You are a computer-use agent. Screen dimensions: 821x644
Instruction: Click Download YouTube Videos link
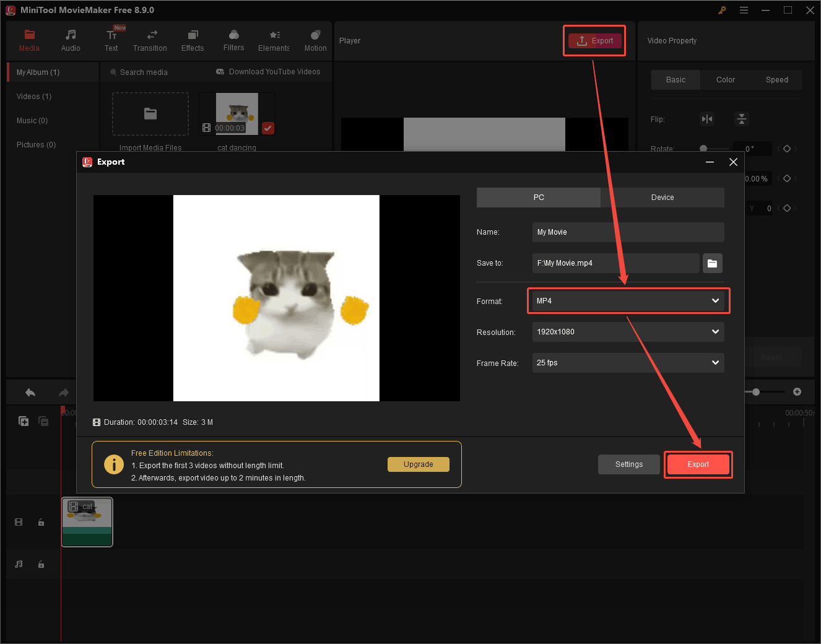(268, 72)
